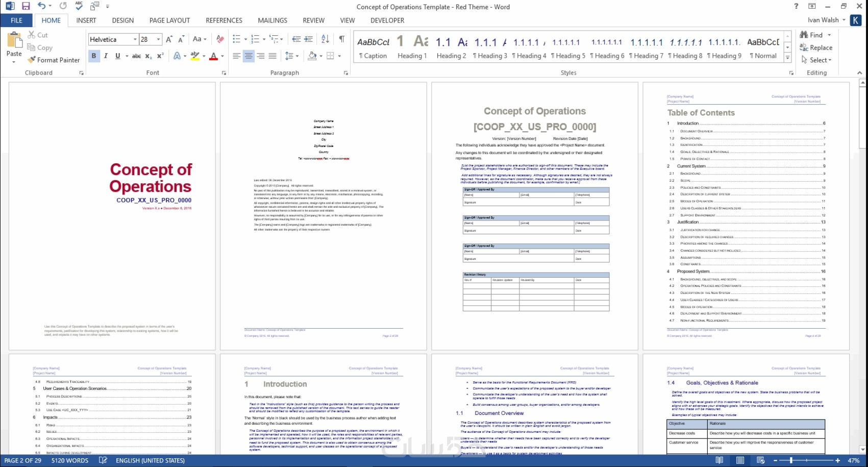The image size is (868, 467).
Task: Click the Redo/Repeat icon in the quick access toolbar
Action: pyautogui.click(x=63, y=6)
